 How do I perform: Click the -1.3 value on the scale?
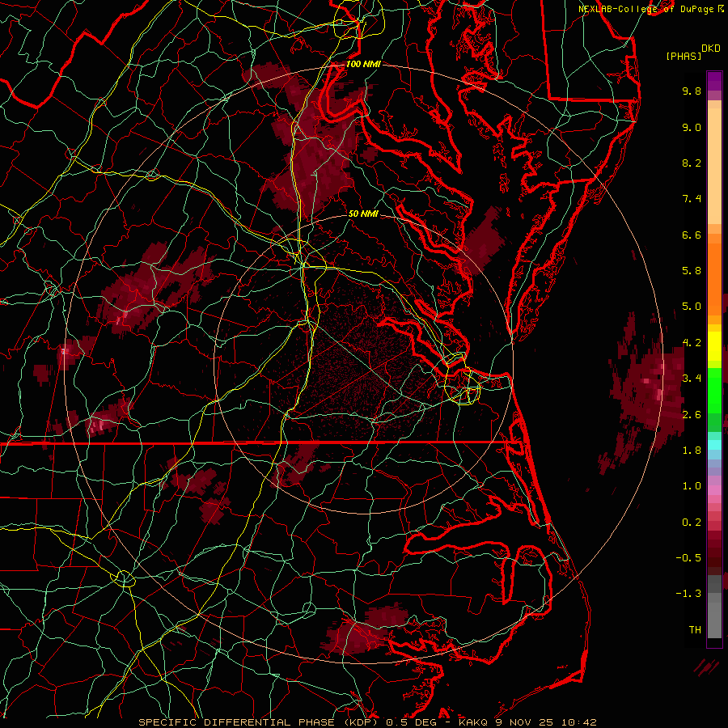(688, 594)
